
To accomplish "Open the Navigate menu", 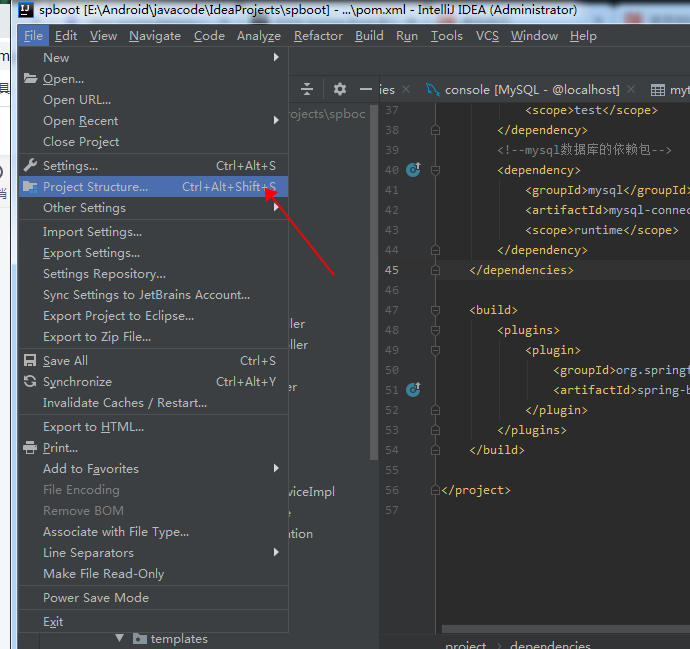I will click(155, 36).
